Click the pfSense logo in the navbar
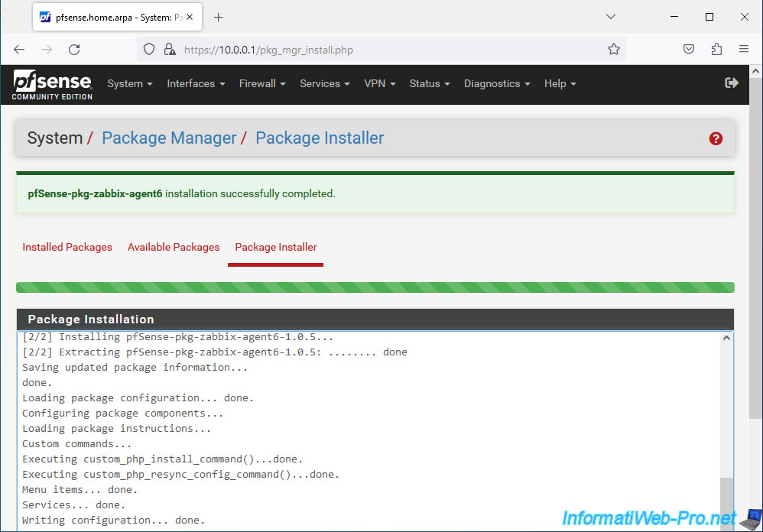This screenshot has width=763, height=532. click(52, 85)
